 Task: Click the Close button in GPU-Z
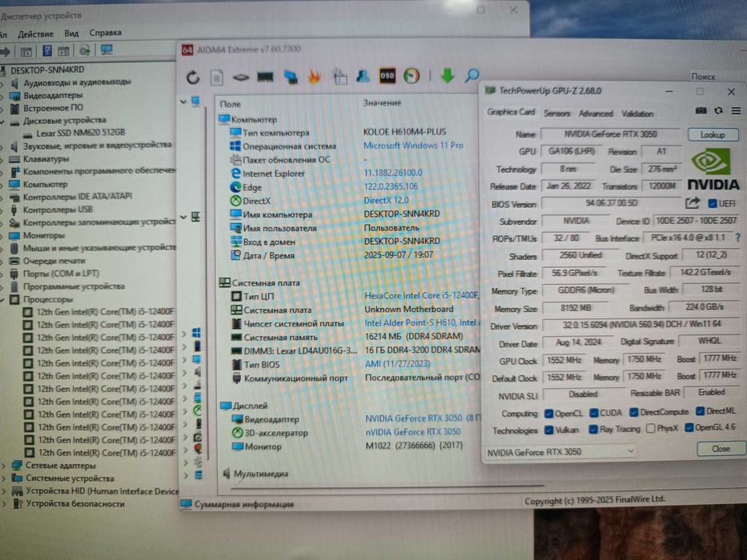click(x=721, y=449)
